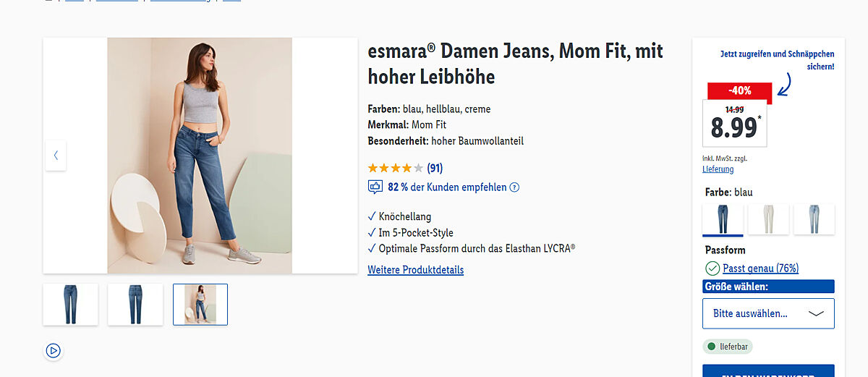
Task: Click the blue add-to-cart button
Action: pos(768,370)
